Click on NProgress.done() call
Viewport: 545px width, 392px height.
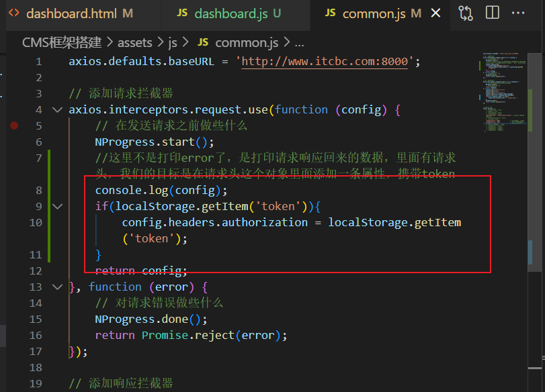point(151,320)
